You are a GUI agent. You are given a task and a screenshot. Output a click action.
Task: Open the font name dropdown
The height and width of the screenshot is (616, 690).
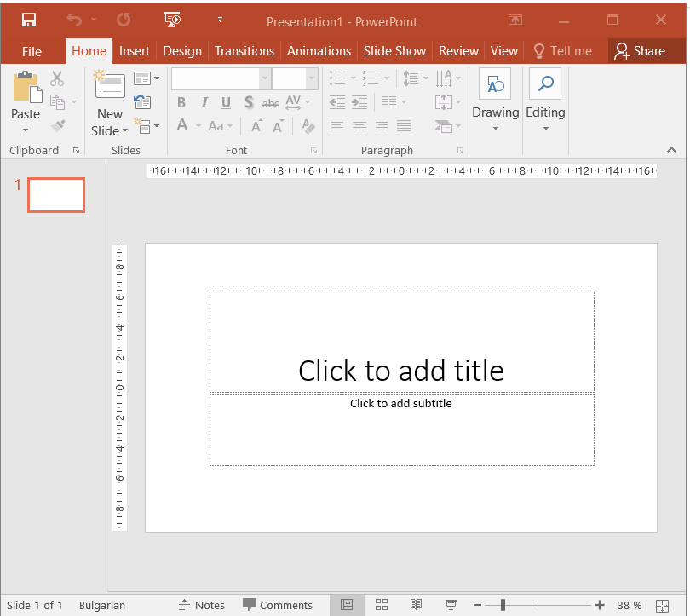tap(264, 79)
